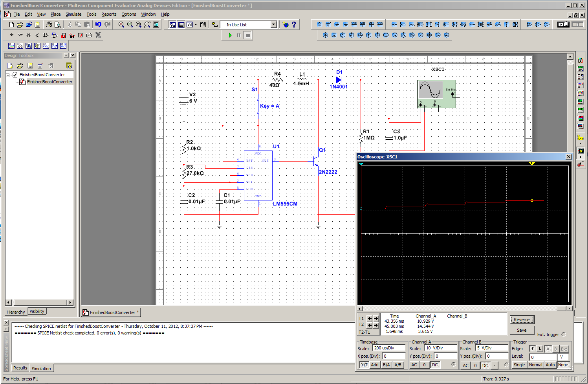Place a source from the components toolbar
Viewport: 588px width, 384px height.
(x=11, y=35)
